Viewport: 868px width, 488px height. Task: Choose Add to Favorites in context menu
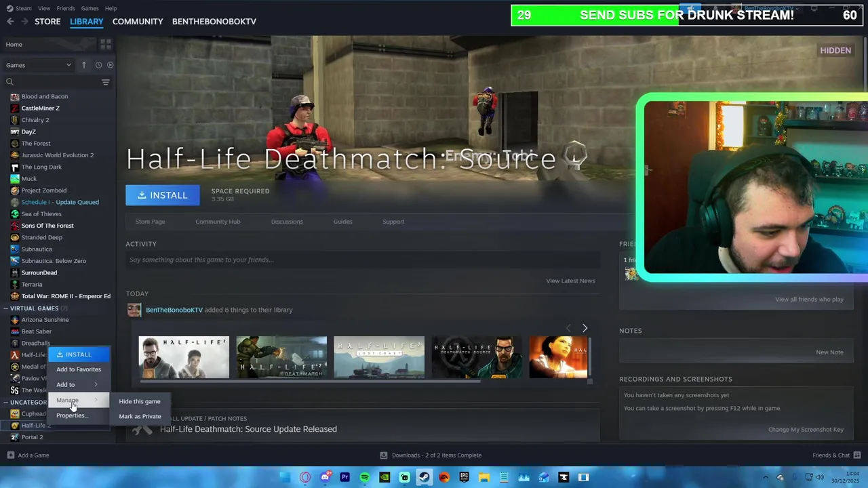tap(79, 369)
